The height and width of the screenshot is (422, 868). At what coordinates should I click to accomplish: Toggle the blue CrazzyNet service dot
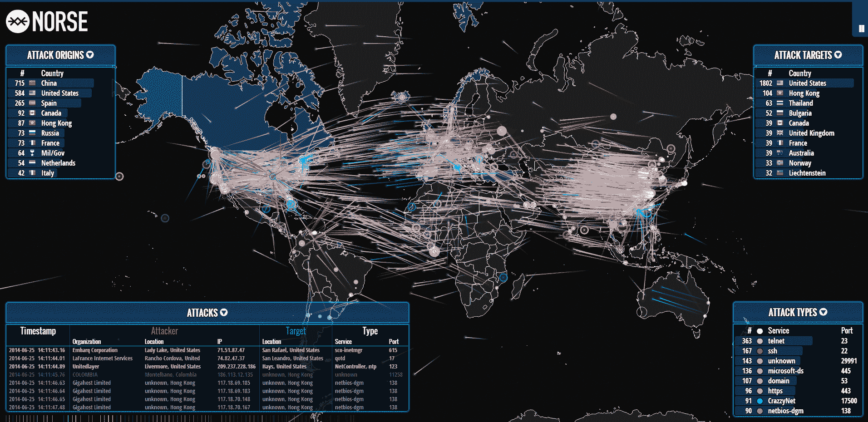pos(759,401)
